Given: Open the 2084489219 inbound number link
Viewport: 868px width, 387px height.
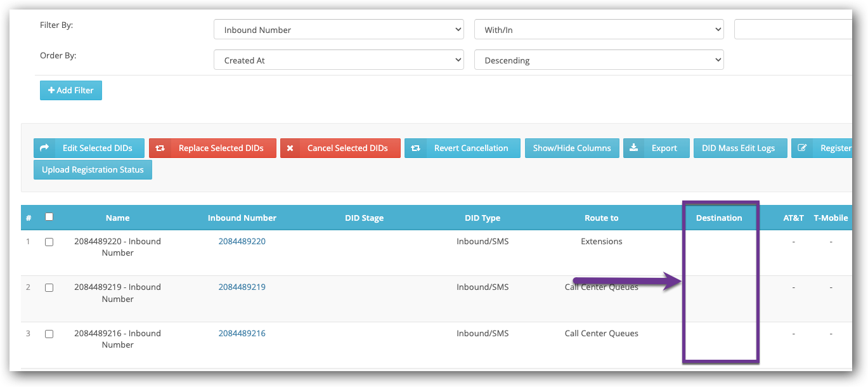Looking at the screenshot, I should click(x=242, y=287).
